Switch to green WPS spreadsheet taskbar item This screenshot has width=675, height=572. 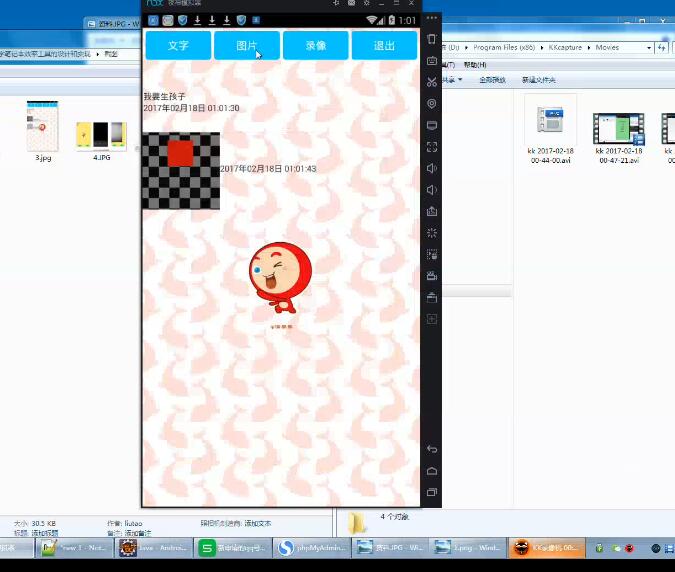pyautogui.click(x=233, y=548)
